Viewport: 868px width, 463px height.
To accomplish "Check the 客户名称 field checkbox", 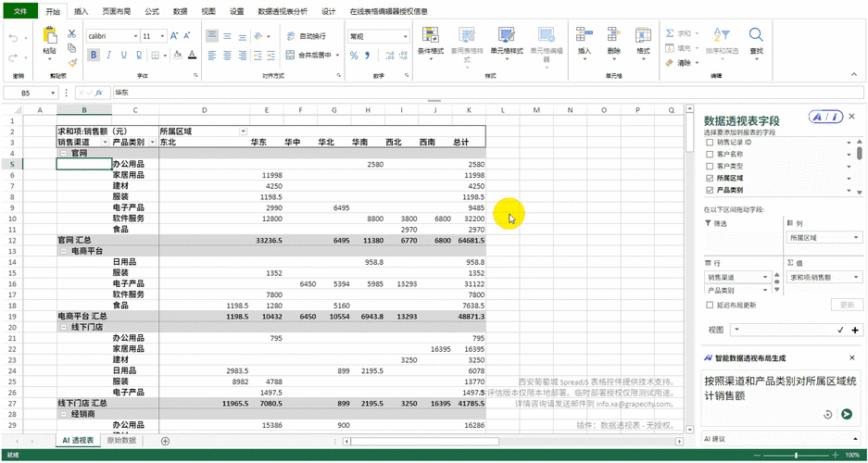I will [x=710, y=155].
